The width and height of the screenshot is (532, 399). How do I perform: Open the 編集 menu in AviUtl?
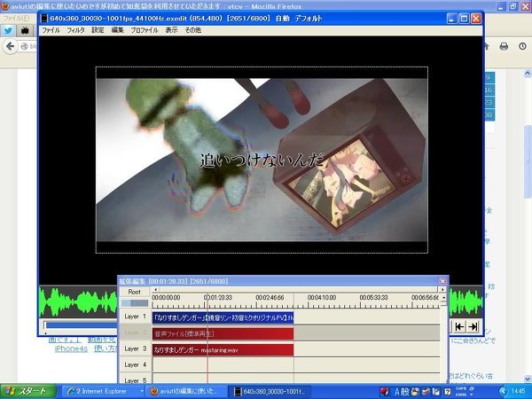[x=117, y=30]
